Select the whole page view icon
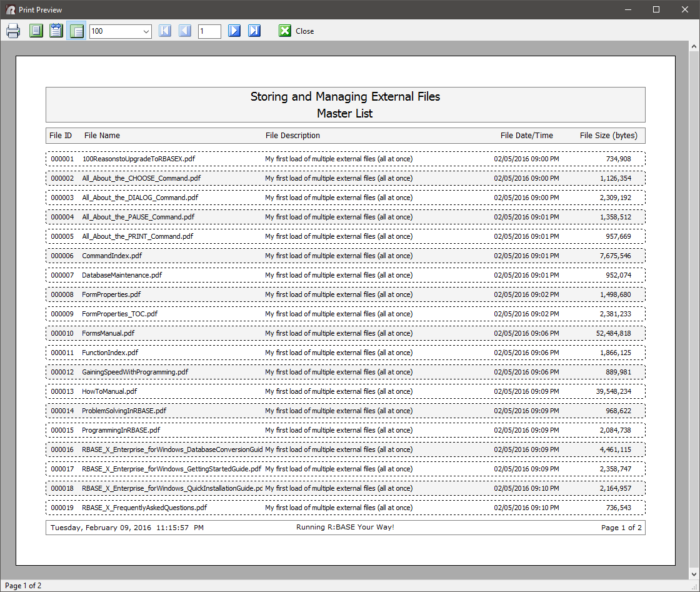Viewport: 700px width, 592px height. tap(36, 31)
